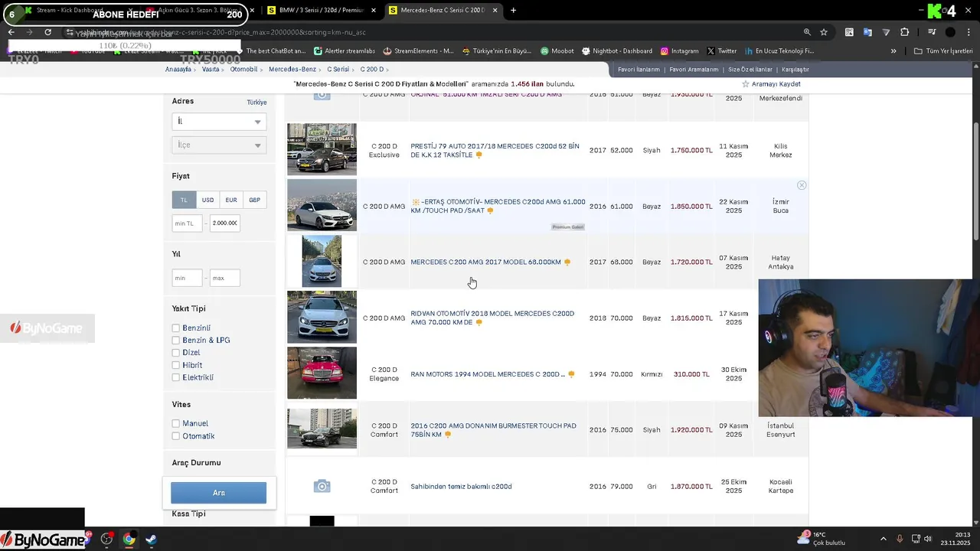Tick the Manuel transmission checkbox
The height and width of the screenshot is (551, 980).
coord(176,423)
